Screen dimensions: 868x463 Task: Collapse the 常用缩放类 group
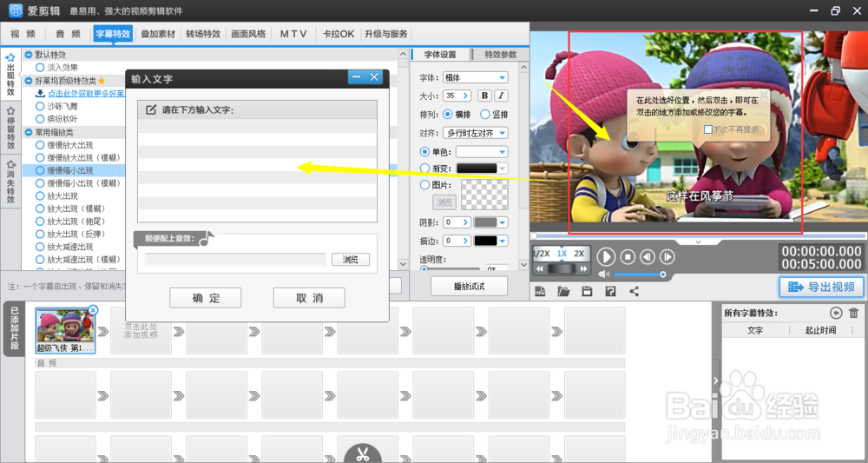point(29,132)
